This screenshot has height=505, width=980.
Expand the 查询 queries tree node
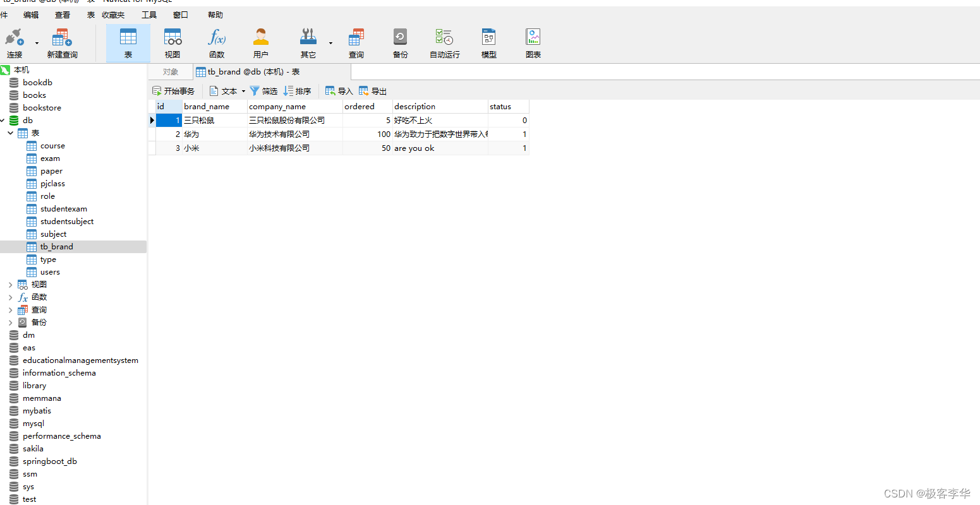[11, 310]
